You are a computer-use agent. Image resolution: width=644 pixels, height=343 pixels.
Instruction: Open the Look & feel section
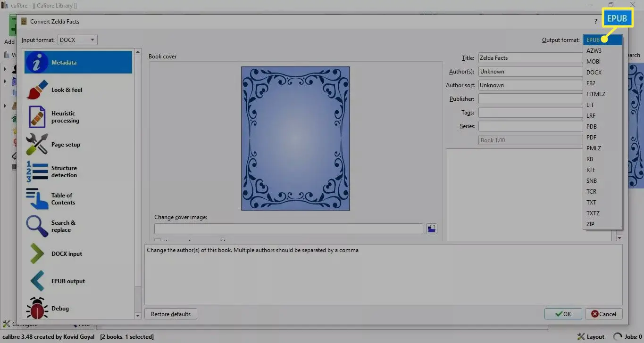(78, 90)
